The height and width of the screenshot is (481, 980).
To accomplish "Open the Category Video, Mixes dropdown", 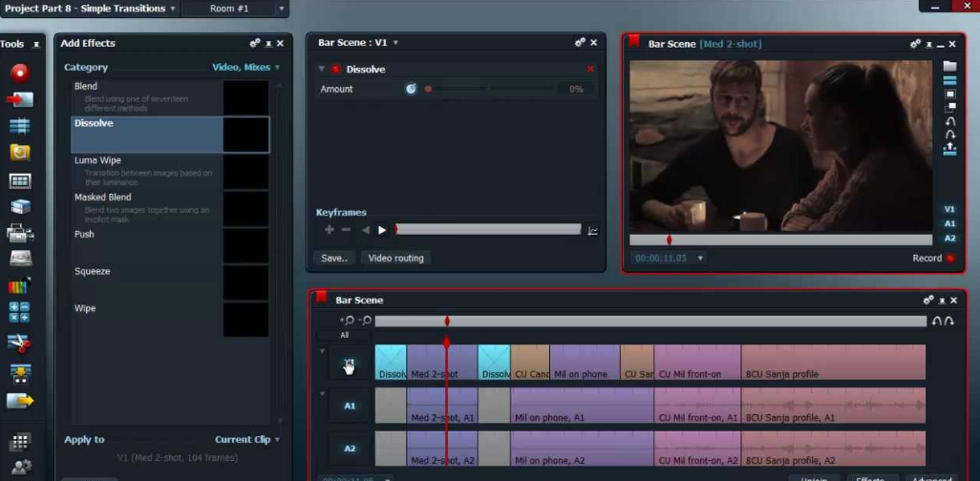I will [277, 68].
